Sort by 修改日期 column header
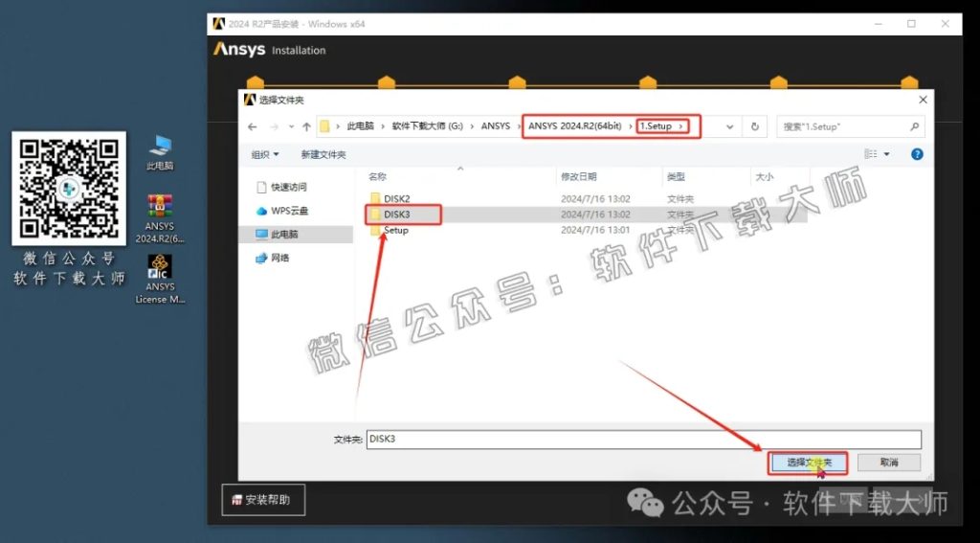980x543 pixels. click(x=579, y=177)
